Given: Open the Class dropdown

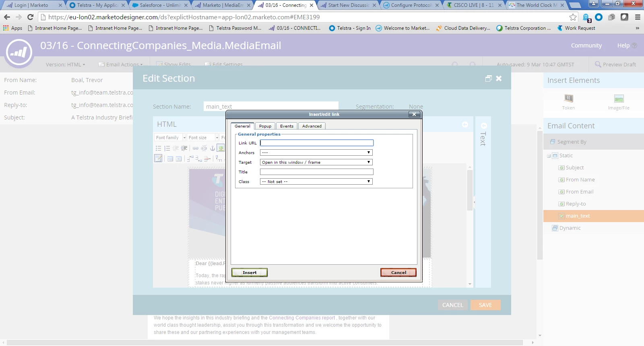Looking at the screenshot, I should click(x=316, y=181).
